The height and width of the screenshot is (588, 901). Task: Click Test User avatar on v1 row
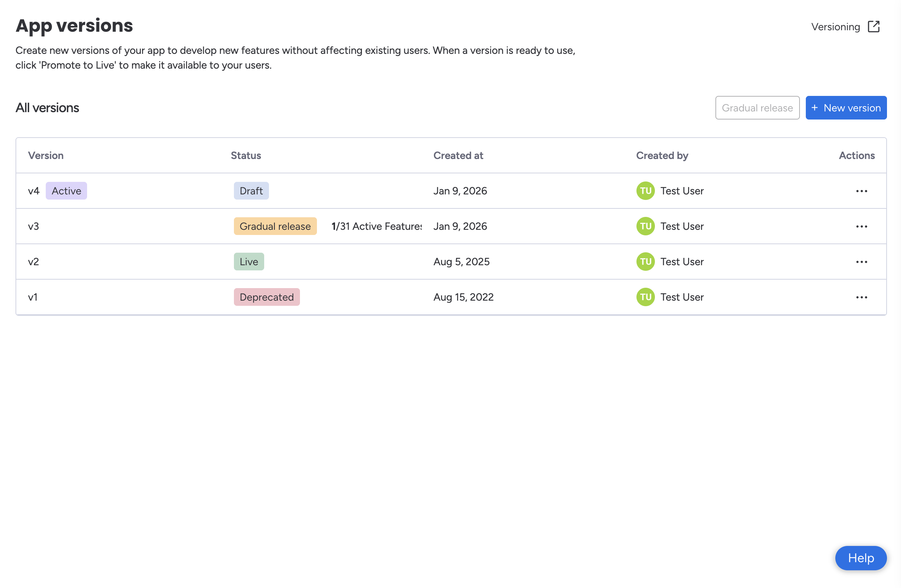tap(645, 297)
